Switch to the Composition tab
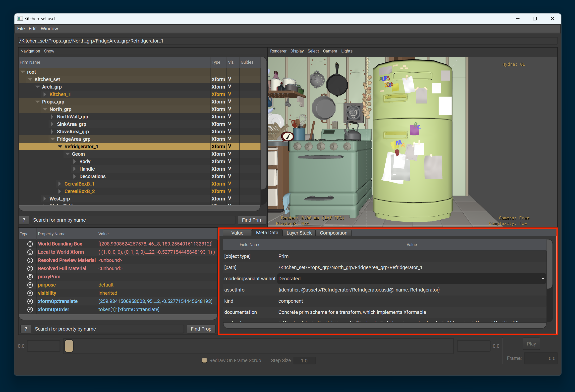 tap(334, 233)
